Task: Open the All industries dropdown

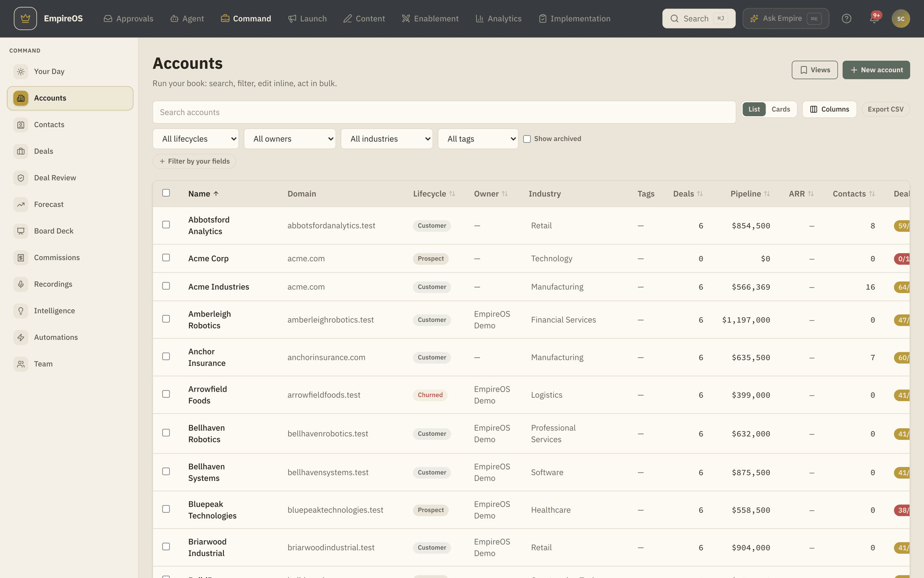Action: [387, 139]
